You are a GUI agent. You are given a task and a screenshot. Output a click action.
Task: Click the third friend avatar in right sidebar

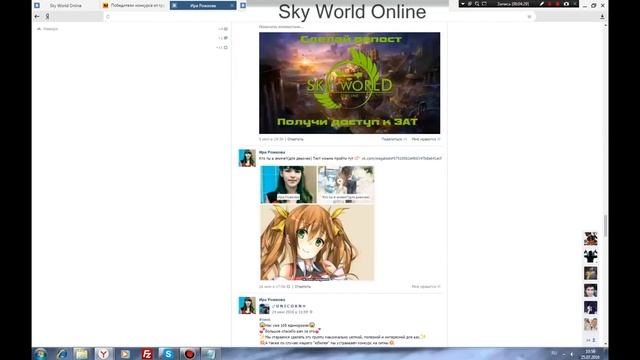pos(591,273)
